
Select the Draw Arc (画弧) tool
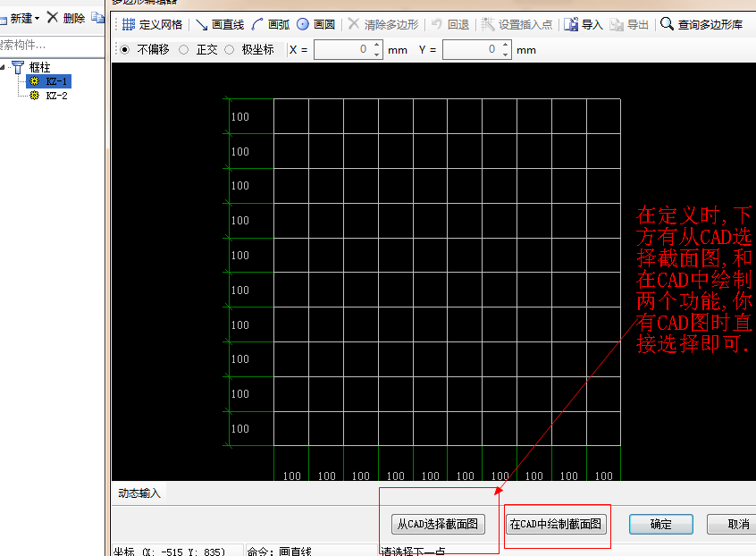[271, 24]
